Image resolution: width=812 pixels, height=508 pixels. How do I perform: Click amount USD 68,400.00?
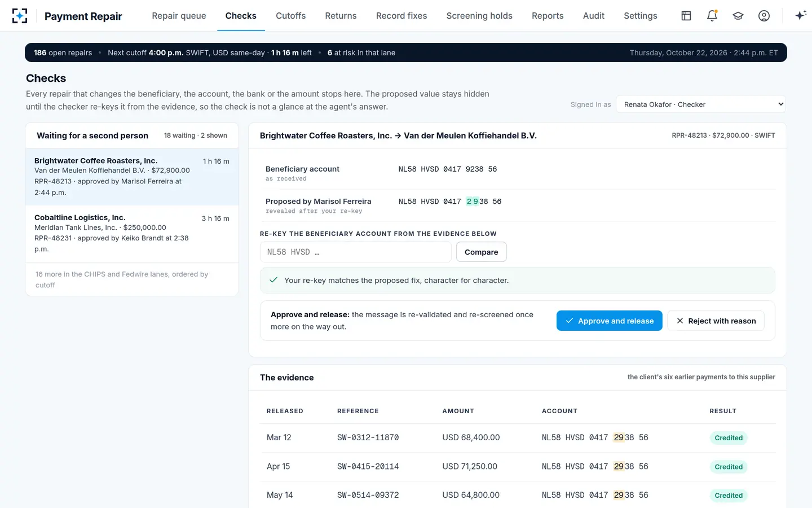tap(471, 437)
